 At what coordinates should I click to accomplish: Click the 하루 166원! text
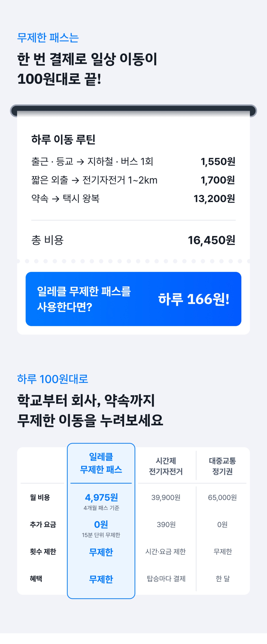pos(194,299)
